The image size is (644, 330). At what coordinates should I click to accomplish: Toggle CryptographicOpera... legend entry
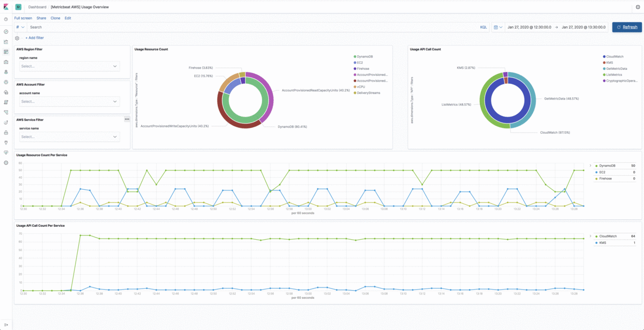click(x=620, y=81)
